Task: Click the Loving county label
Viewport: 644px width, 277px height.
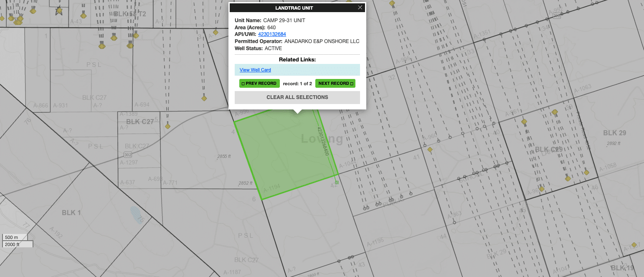Action: tap(322, 139)
